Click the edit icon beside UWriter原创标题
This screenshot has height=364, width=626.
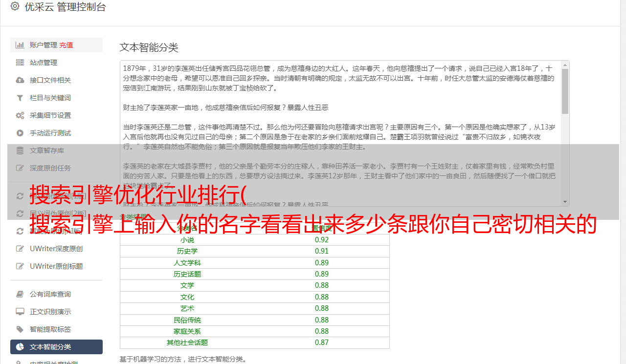[20, 266]
